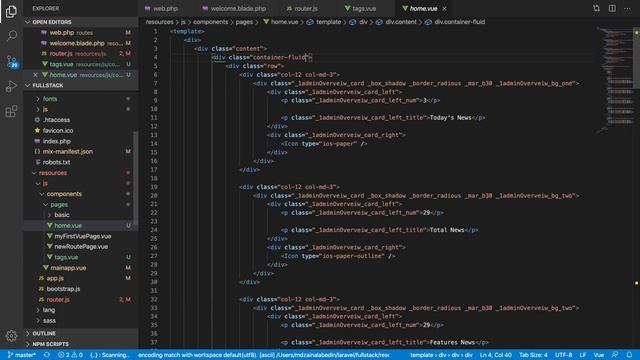Viewport: 640px width, 360px height.
Task: Click the code minimap preview
Action: tap(614, 80)
